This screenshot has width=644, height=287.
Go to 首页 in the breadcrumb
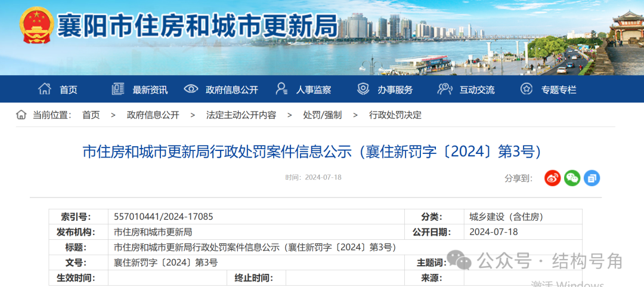point(91,115)
